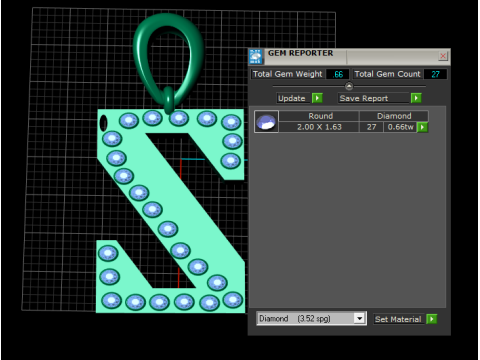The width and height of the screenshot is (480, 360).
Task: Click the green arrow next to 0.66tw
Action: point(423,127)
